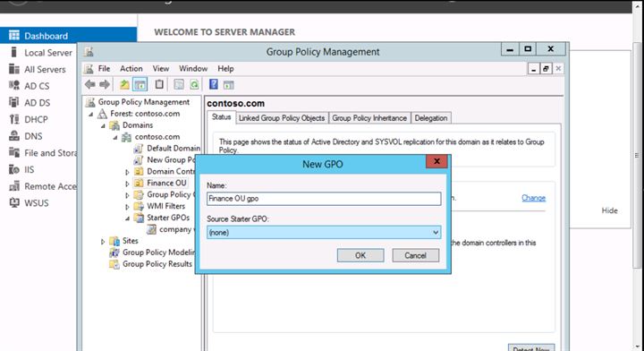Select the New Group Policy node in tree
The image size is (644, 351).
171,159
